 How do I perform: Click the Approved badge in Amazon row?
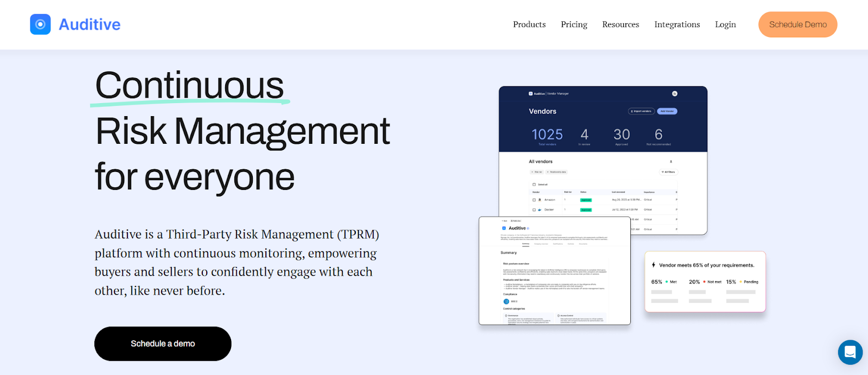586,200
